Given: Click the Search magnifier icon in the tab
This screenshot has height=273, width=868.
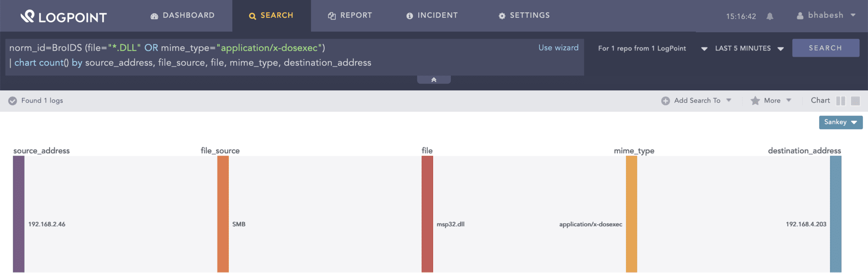Looking at the screenshot, I should [253, 16].
